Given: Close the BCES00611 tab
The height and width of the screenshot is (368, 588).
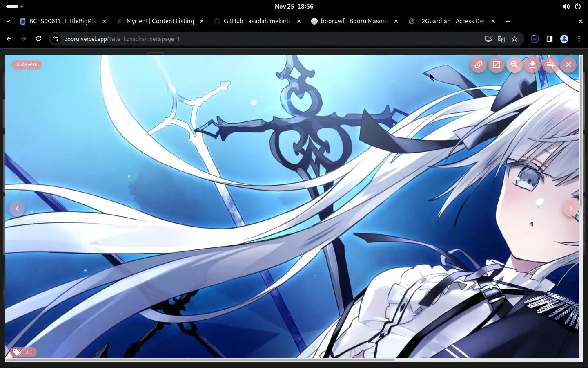Looking at the screenshot, I should point(105,21).
